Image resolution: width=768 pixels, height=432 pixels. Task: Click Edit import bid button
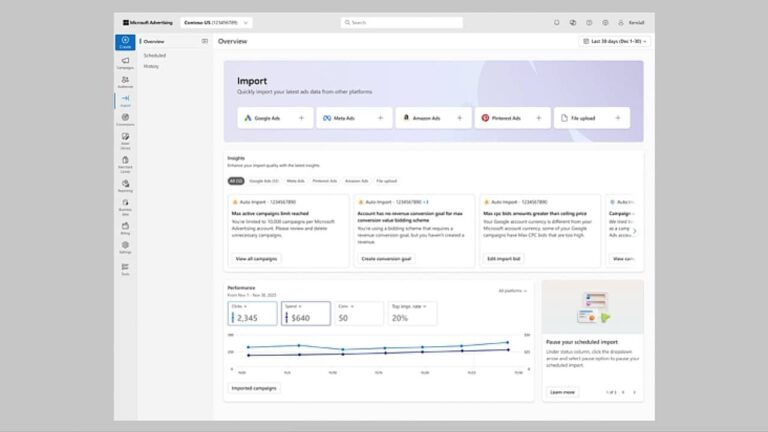click(x=504, y=259)
